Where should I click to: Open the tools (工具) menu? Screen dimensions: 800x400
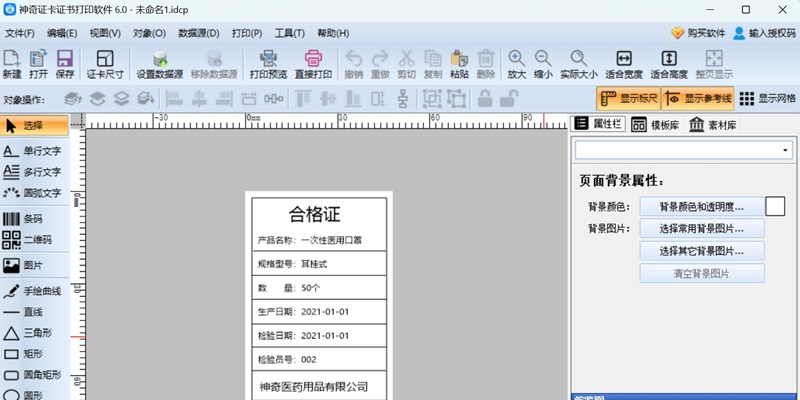pos(289,33)
